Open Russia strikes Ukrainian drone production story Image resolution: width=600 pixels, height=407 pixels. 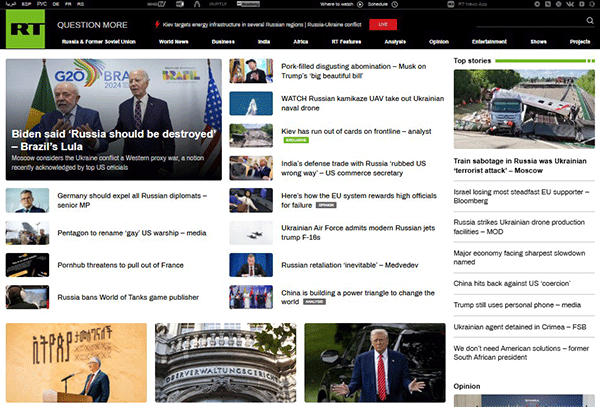519,227
